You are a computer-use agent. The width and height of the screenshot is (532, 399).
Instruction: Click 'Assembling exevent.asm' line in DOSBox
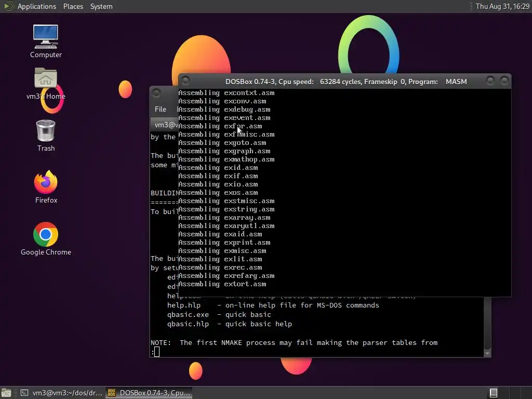pos(224,118)
